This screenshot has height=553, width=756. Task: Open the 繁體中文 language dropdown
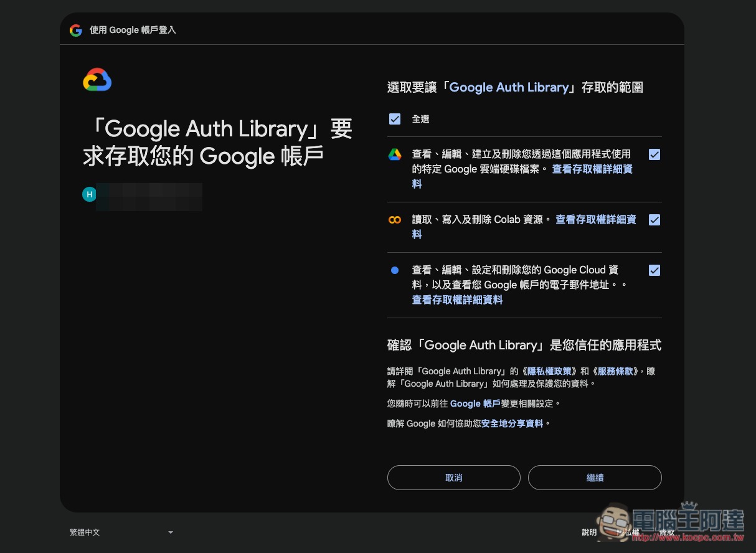click(x=121, y=532)
